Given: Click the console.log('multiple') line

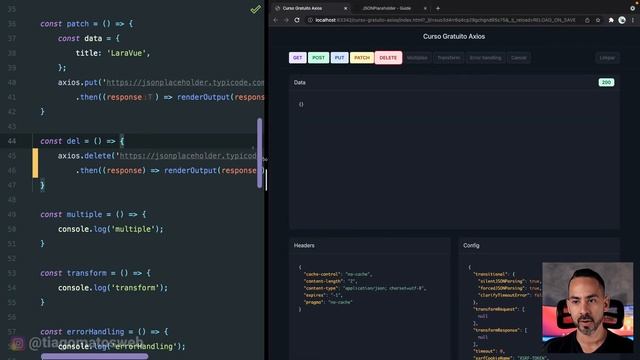Looking at the screenshot, I should 110,229.
